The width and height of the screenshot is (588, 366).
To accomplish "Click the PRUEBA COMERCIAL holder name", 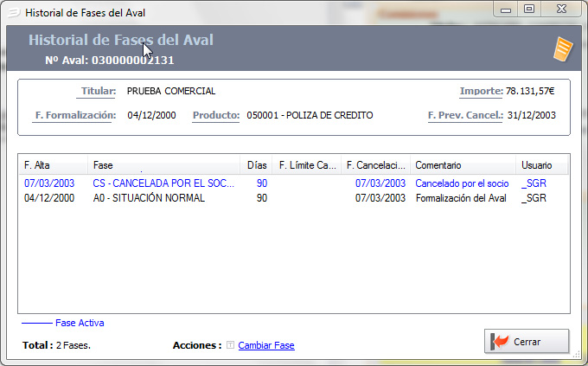I will pos(171,91).
